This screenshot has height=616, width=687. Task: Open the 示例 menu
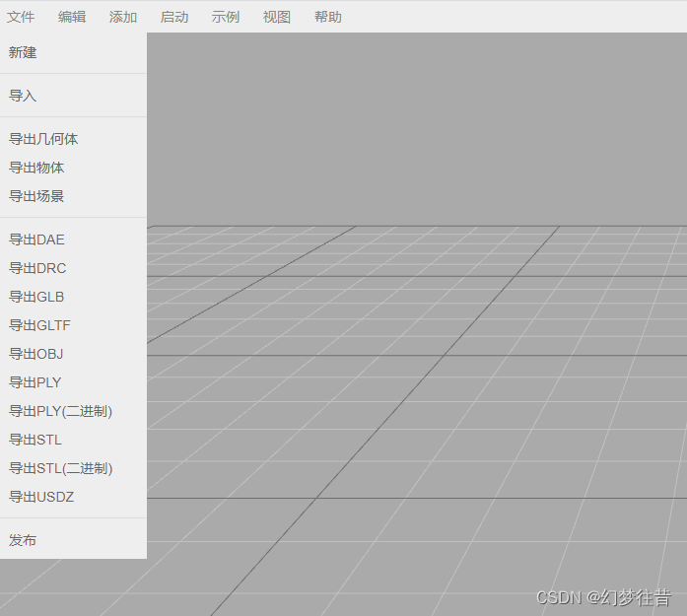click(226, 17)
